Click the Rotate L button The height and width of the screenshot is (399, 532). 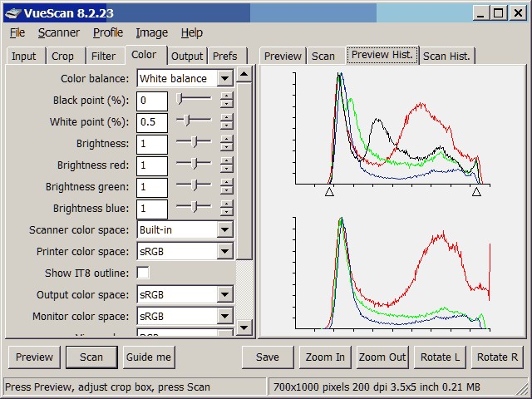[x=440, y=357]
